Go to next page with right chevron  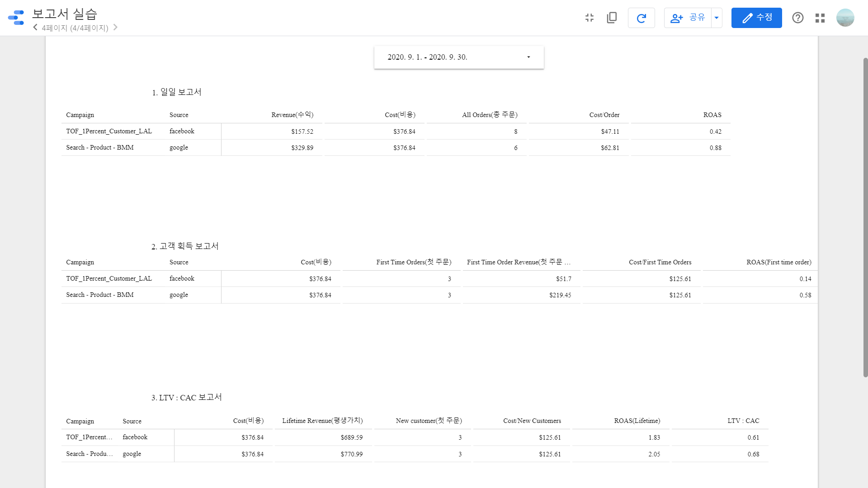point(115,28)
